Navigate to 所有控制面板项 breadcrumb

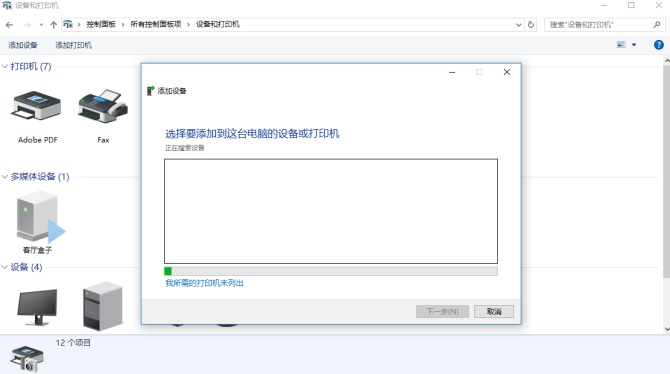pos(156,24)
